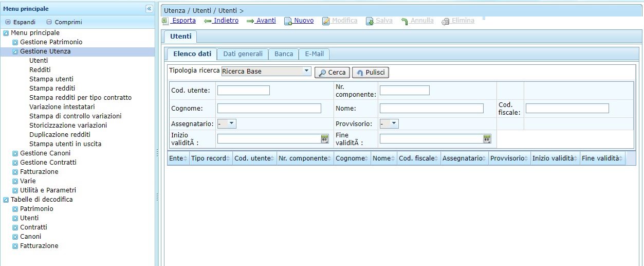Open the Stampa redditi tree item
644x266 pixels.
coord(52,88)
